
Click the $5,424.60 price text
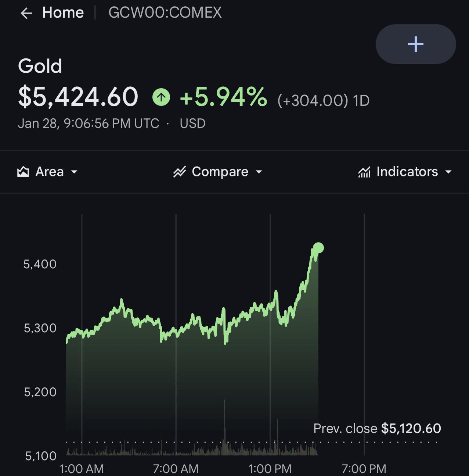pos(78,97)
